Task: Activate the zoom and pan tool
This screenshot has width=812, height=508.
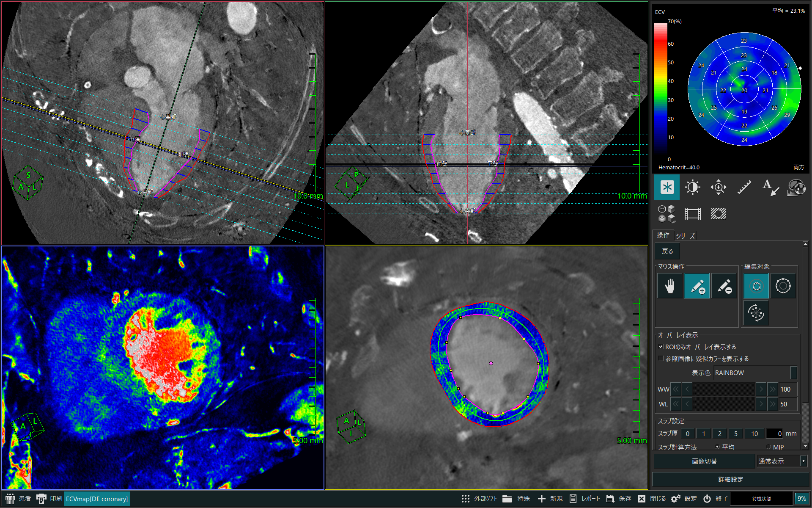Action: pos(719,187)
